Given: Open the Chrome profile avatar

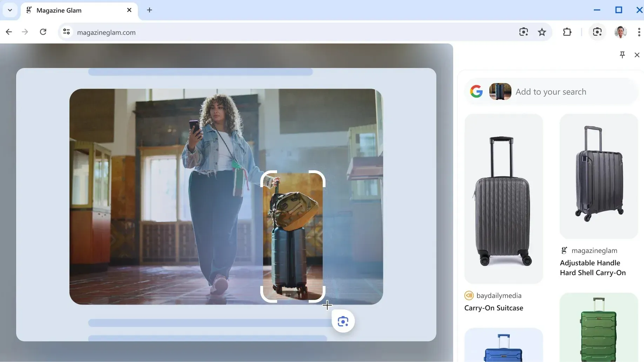Looking at the screenshot, I should tap(620, 32).
